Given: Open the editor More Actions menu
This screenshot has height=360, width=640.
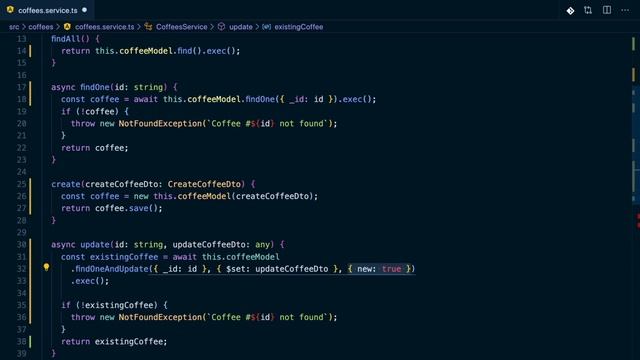Looking at the screenshot, I should [x=625, y=10].
